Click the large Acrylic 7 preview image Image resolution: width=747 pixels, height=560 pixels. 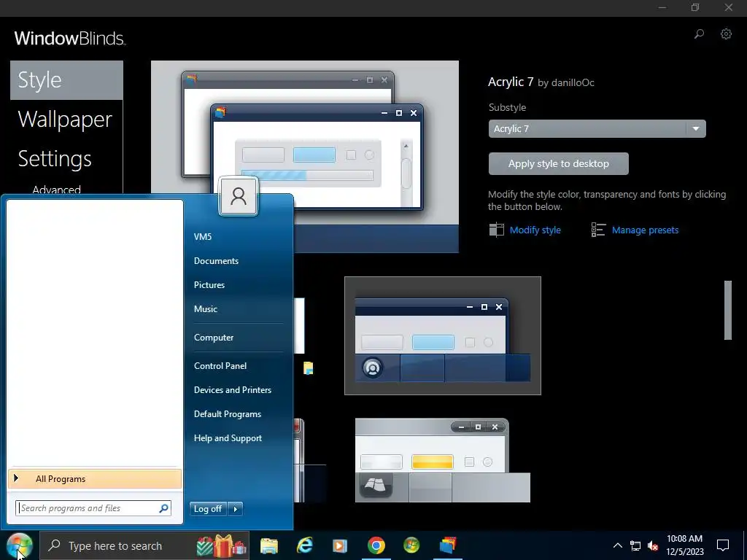pos(305,156)
